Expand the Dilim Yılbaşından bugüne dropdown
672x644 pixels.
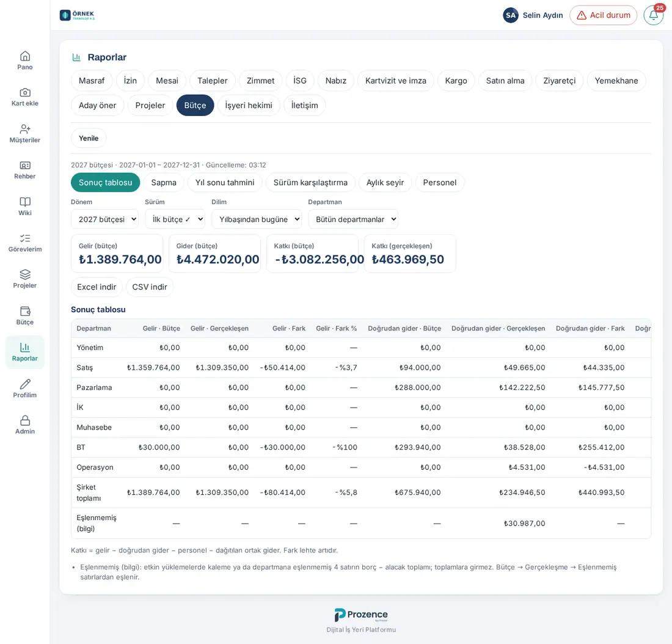[x=257, y=219]
